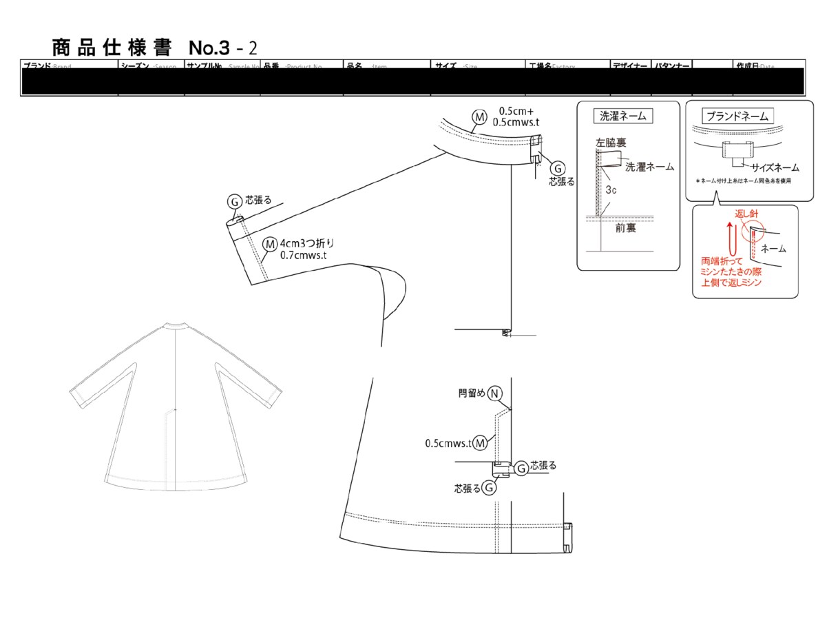Click the boxed "ブランドネーム" heading
This screenshot has width=840, height=636.
(737, 116)
